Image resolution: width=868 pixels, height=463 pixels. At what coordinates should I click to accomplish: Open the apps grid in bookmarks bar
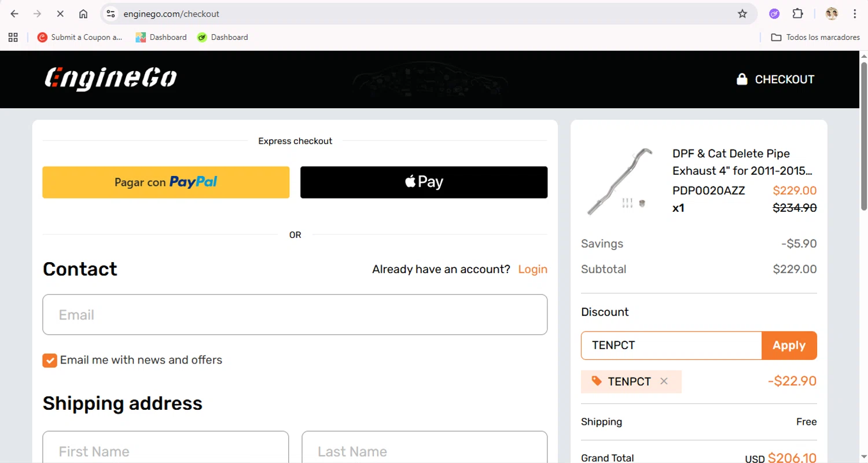pyautogui.click(x=13, y=37)
